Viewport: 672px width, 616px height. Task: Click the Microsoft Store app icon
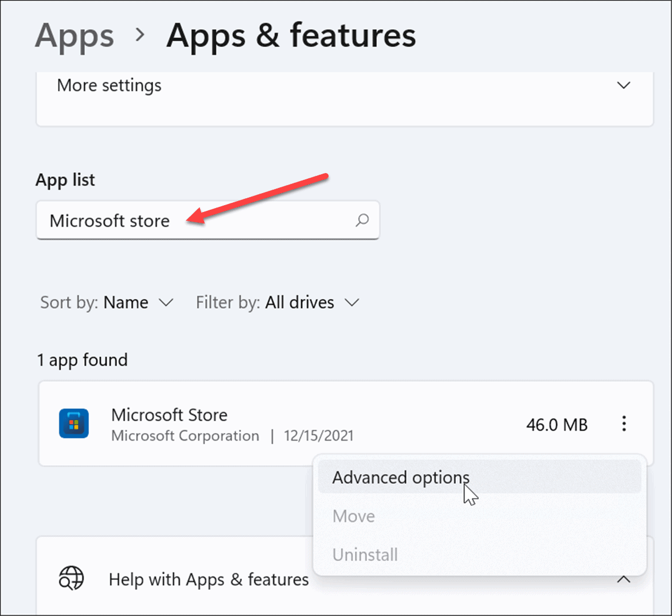(74, 423)
